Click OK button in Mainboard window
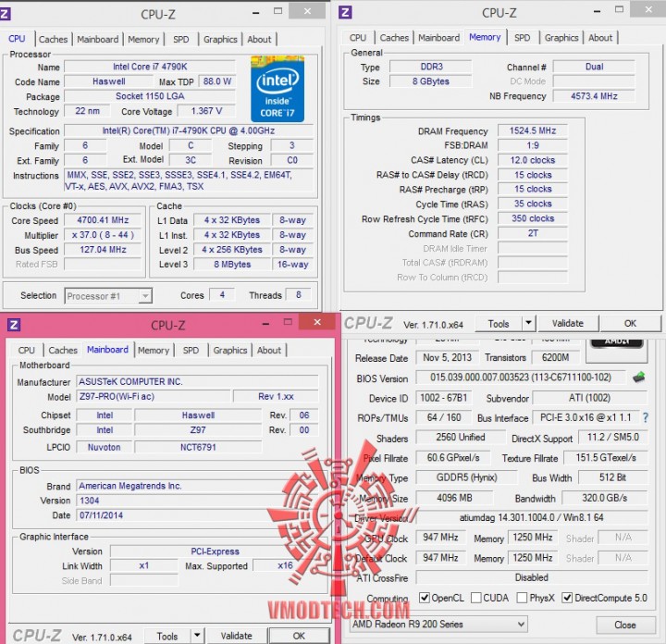 click(299, 636)
